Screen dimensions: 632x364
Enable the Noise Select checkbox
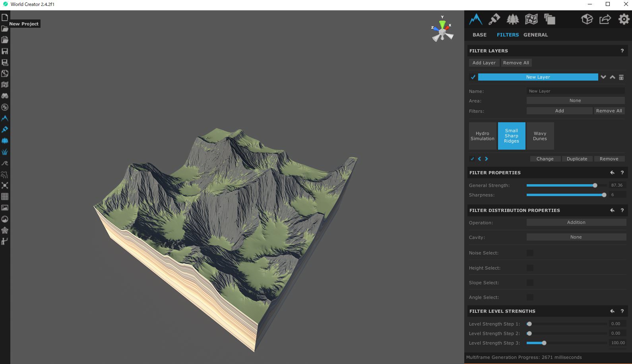[530, 253]
